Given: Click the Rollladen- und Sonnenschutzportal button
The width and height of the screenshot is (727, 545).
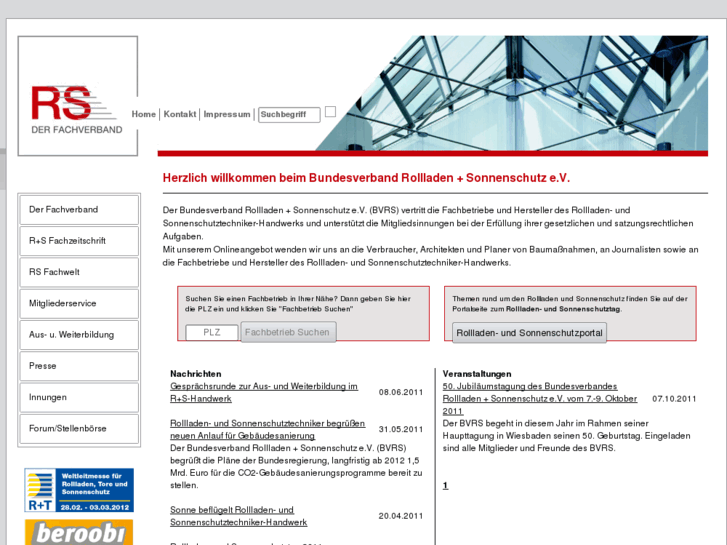Looking at the screenshot, I should coord(529,333).
